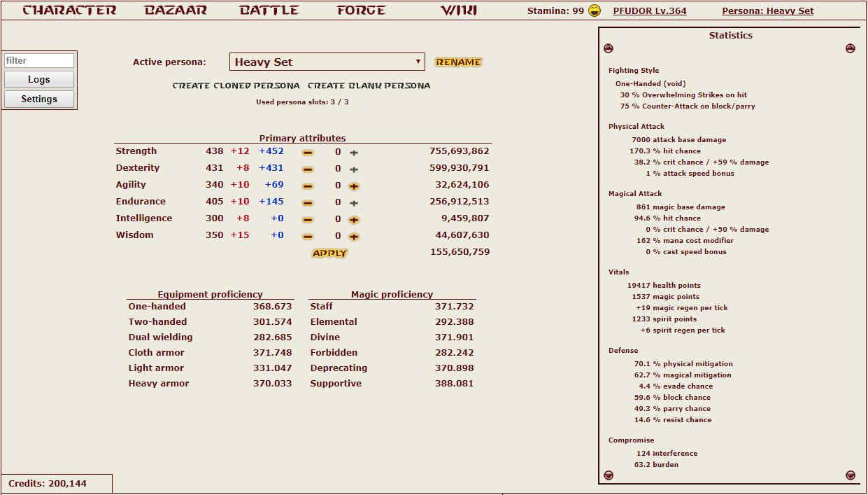Open the Logs button
This screenshot has width=868, height=495.
(39, 80)
